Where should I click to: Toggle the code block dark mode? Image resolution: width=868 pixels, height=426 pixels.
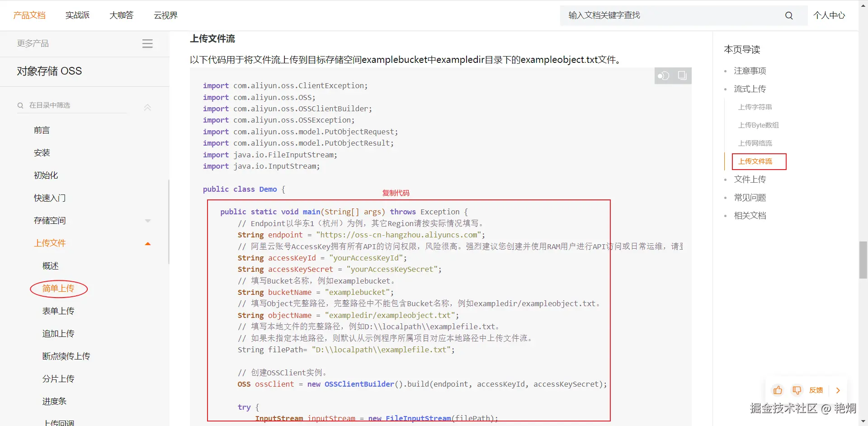(663, 76)
